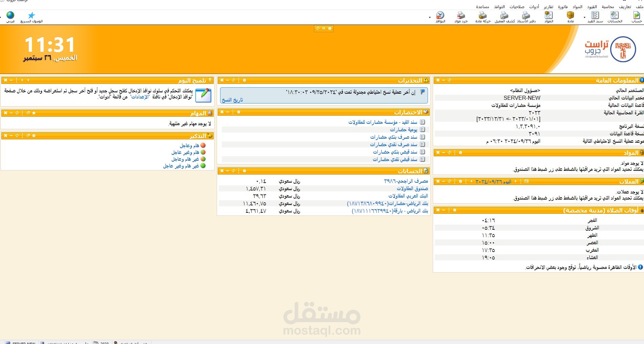Switch language with the عربي globe icon

pos(10,17)
